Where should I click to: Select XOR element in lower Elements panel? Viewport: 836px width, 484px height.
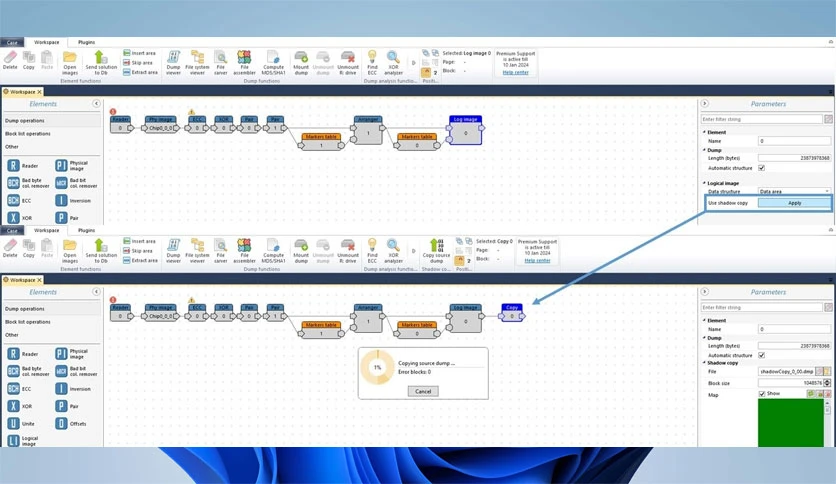[20, 406]
